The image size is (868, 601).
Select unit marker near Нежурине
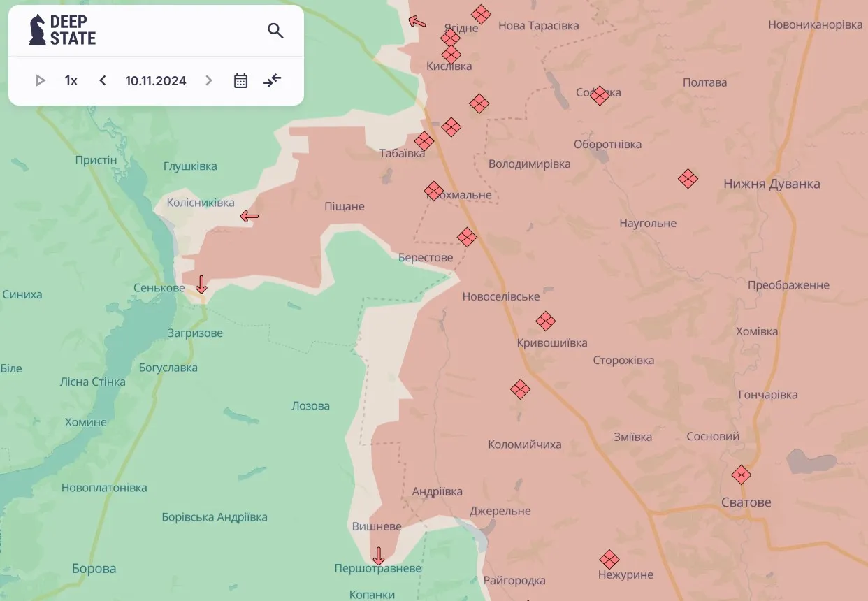[x=609, y=559]
